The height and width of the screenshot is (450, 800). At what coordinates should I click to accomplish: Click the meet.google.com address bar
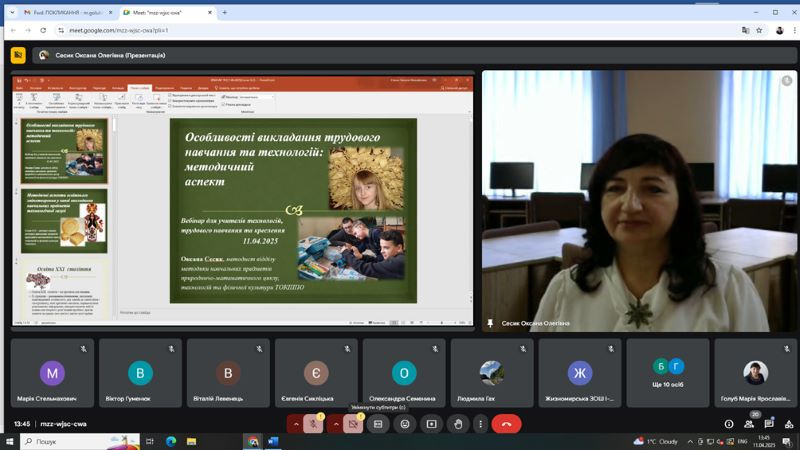pyautogui.click(x=398, y=31)
